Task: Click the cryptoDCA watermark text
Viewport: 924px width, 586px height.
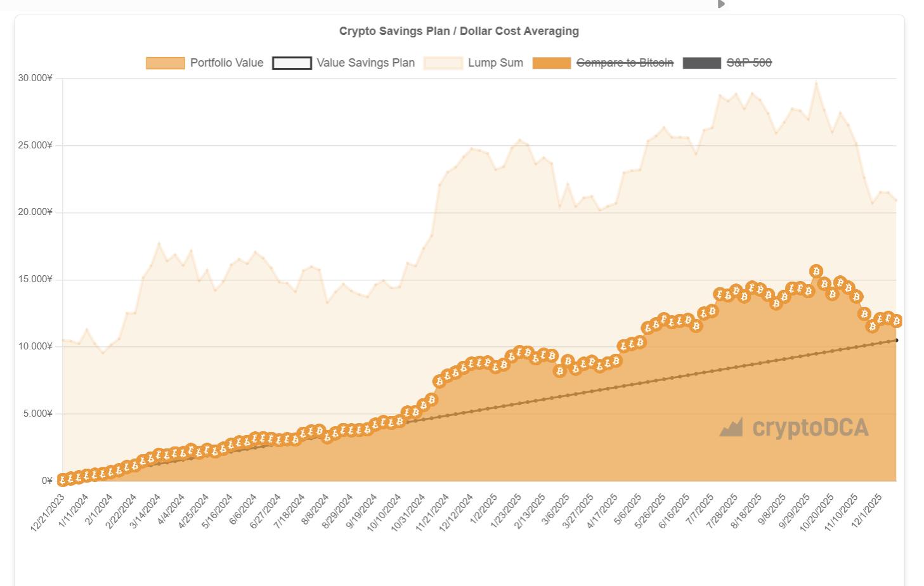Action: click(x=810, y=428)
